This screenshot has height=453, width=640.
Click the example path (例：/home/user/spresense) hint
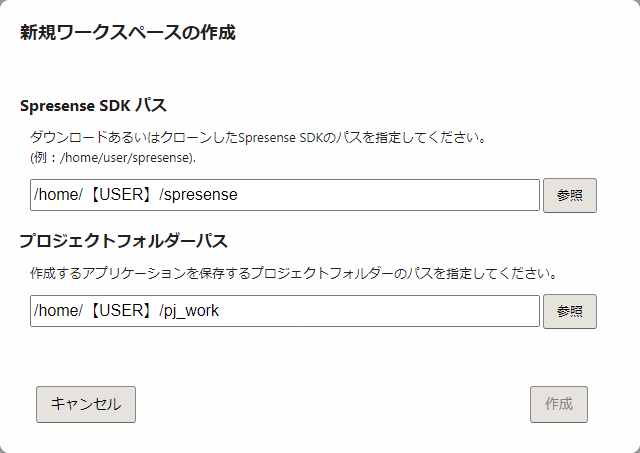(x=113, y=157)
